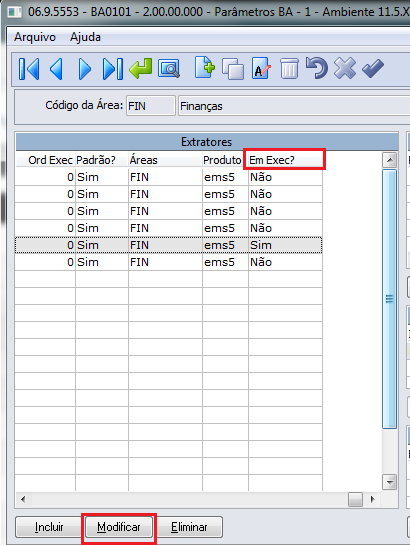The image size is (410, 545).
Task: Click the Extratores grid title
Action: tap(206, 141)
